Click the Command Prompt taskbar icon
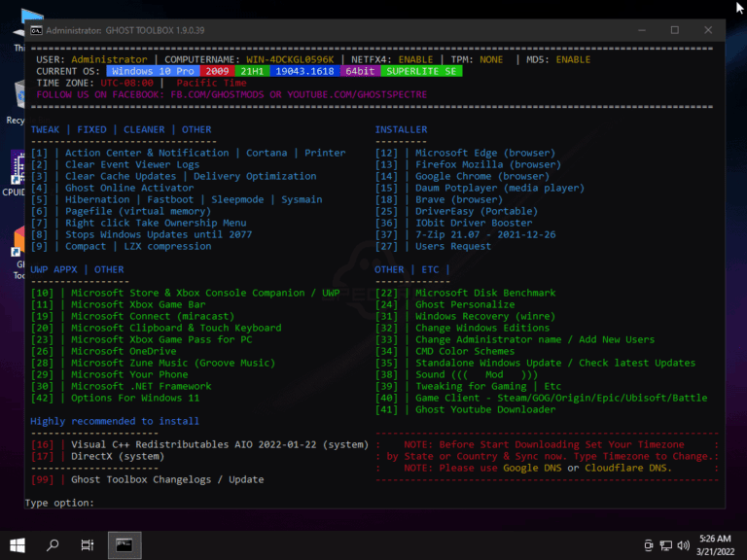The image size is (747, 560). (x=124, y=544)
